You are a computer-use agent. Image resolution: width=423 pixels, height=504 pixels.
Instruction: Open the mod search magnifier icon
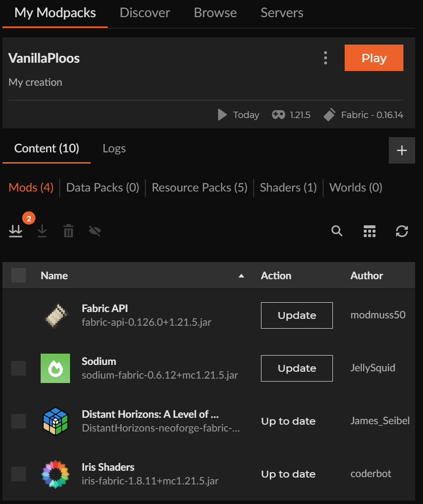(337, 231)
